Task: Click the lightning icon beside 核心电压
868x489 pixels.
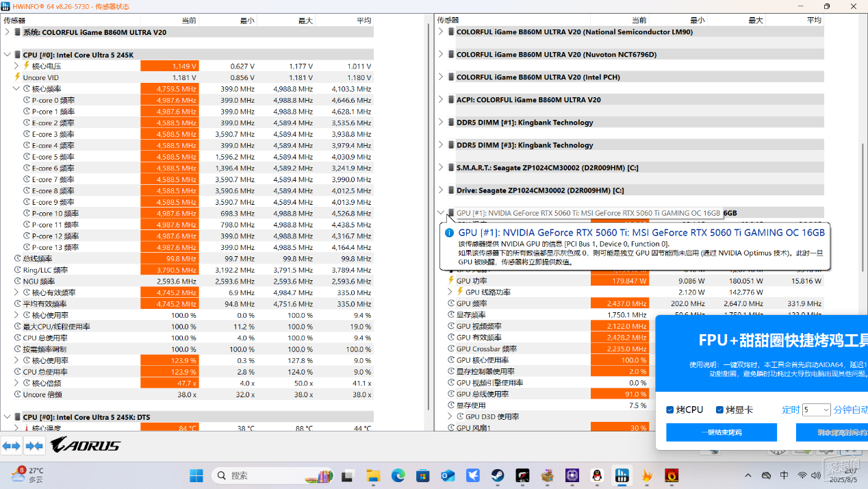Action: point(27,66)
